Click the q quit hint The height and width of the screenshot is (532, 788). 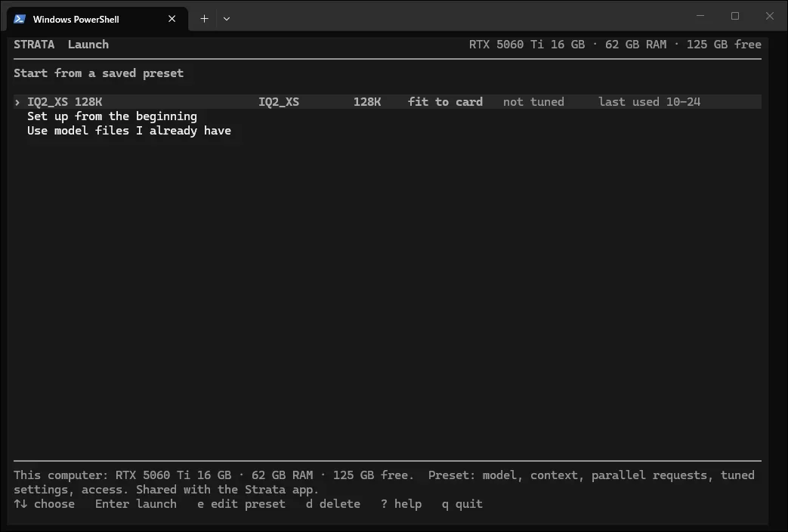click(x=462, y=504)
